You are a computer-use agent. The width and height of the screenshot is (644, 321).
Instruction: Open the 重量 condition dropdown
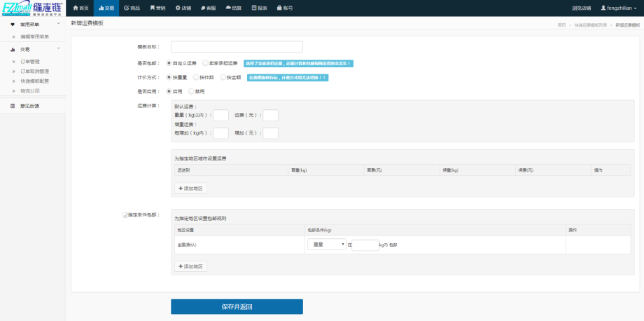(327, 245)
